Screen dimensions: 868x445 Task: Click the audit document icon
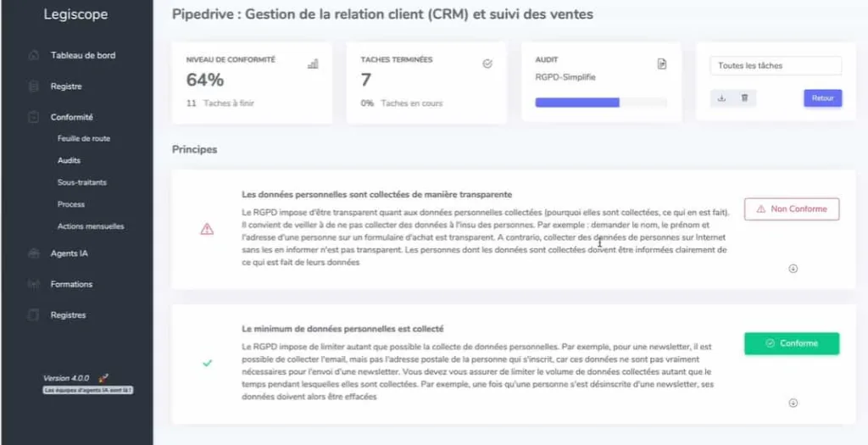[x=662, y=64]
